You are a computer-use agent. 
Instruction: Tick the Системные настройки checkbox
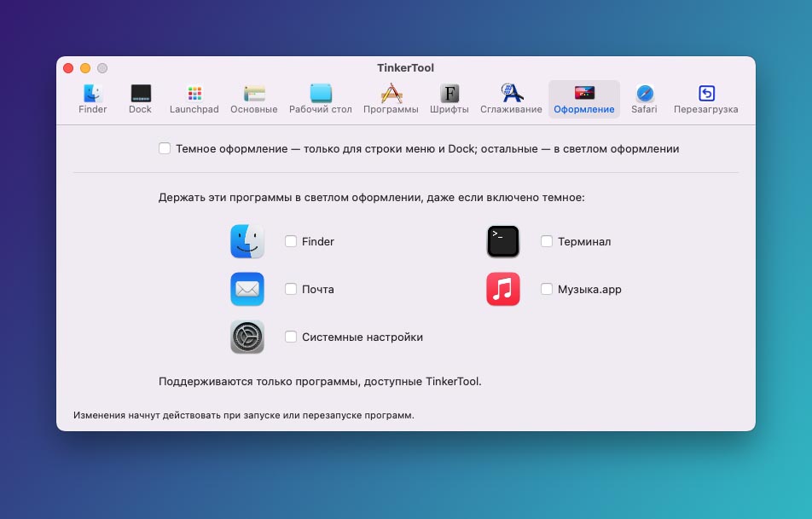(x=291, y=337)
